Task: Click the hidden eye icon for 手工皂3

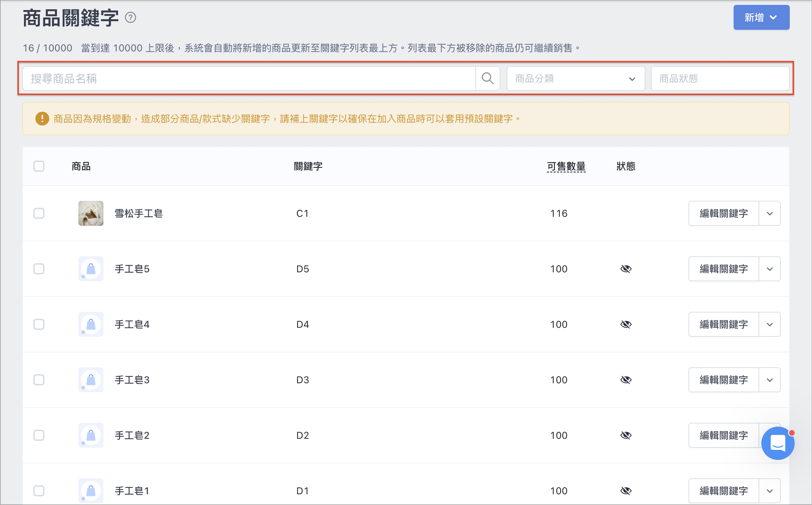Action: pyautogui.click(x=626, y=380)
